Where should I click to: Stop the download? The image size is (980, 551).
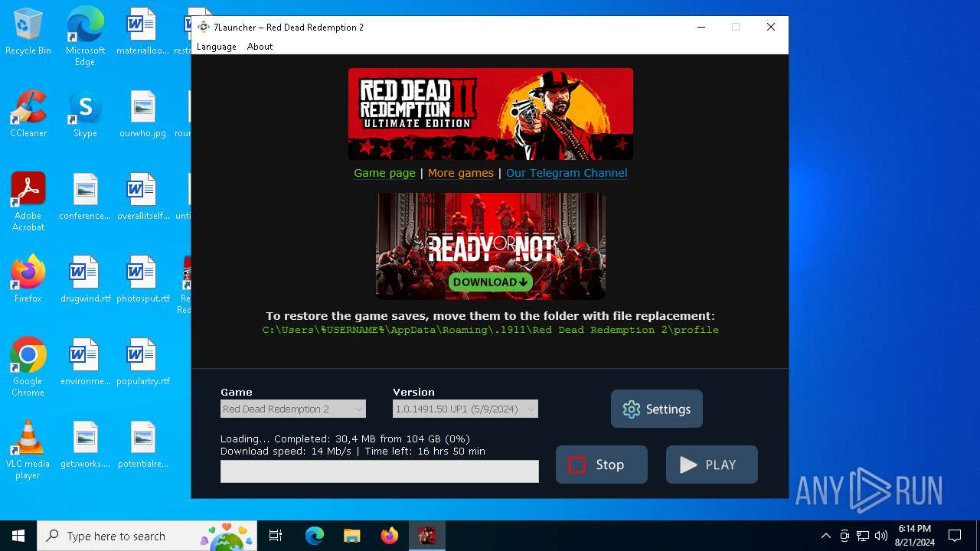pos(602,465)
